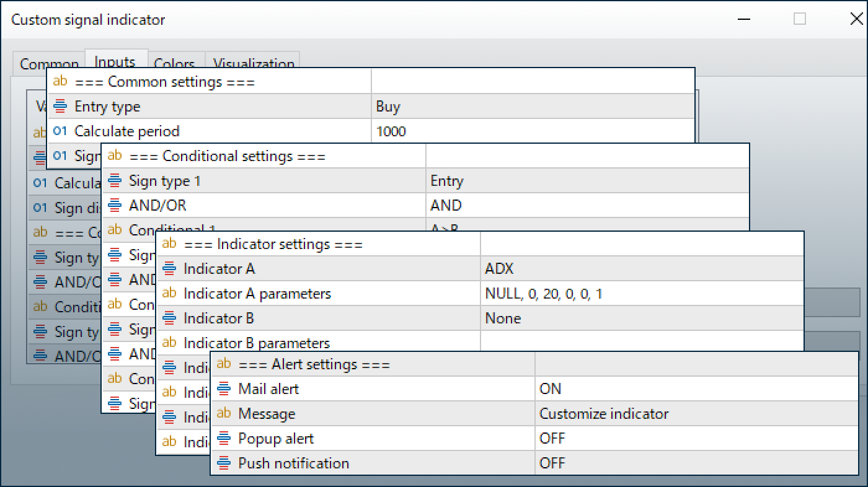This screenshot has width=868, height=487.
Task: Select the === Common settings === header row
Action: 371,82
